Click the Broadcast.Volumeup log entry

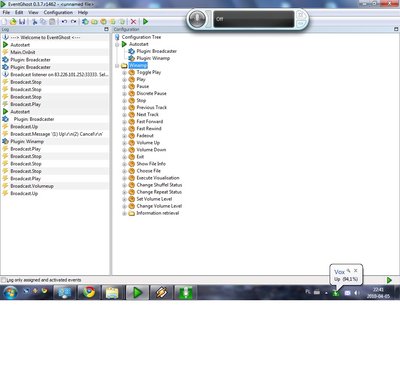(32, 186)
